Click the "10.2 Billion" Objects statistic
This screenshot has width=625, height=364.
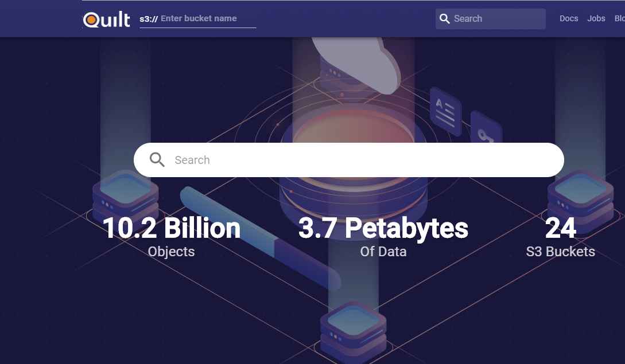tap(171, 228)
